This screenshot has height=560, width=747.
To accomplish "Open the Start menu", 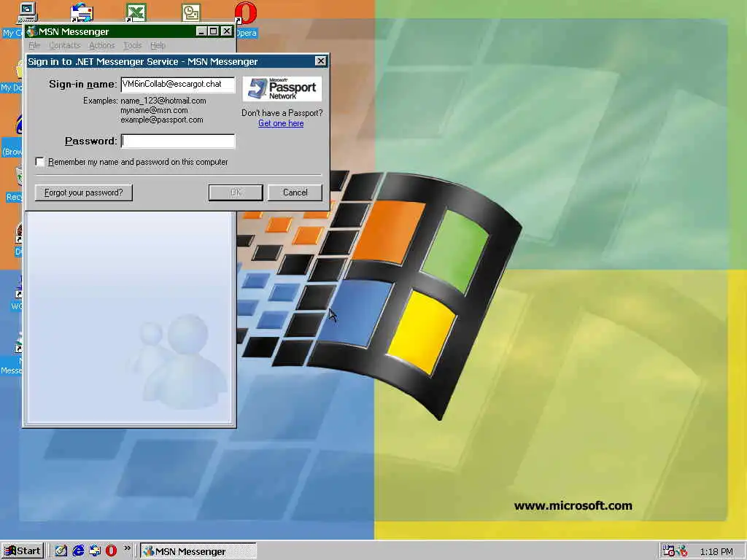I will [x=23, y=551].
